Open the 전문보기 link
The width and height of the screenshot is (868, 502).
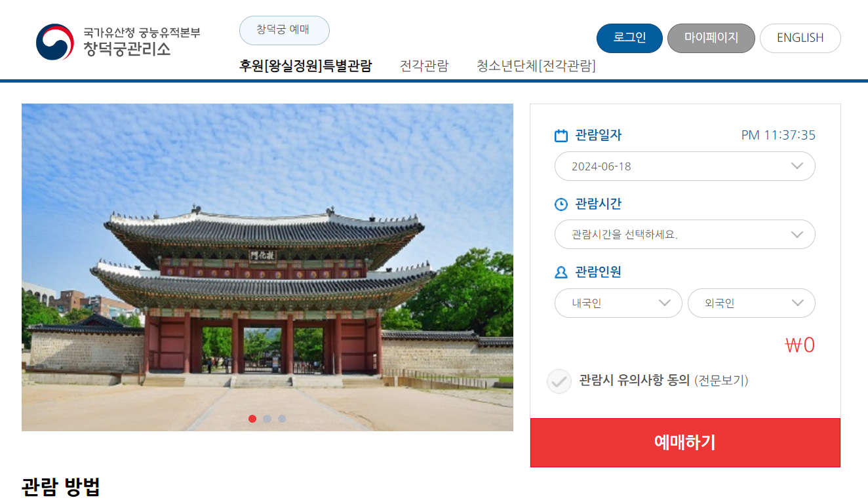tap(721, 381)
